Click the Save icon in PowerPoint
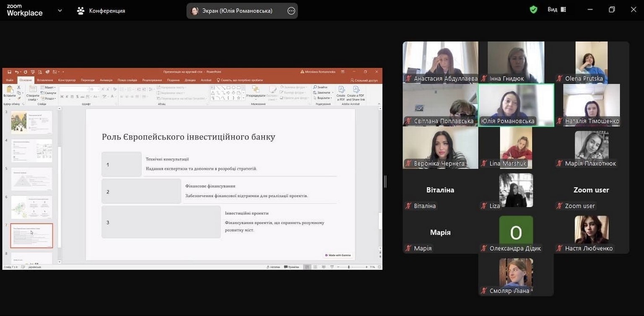Image resolution: width=644 pixels, height=316 pixels. click(x=10, y=72)
